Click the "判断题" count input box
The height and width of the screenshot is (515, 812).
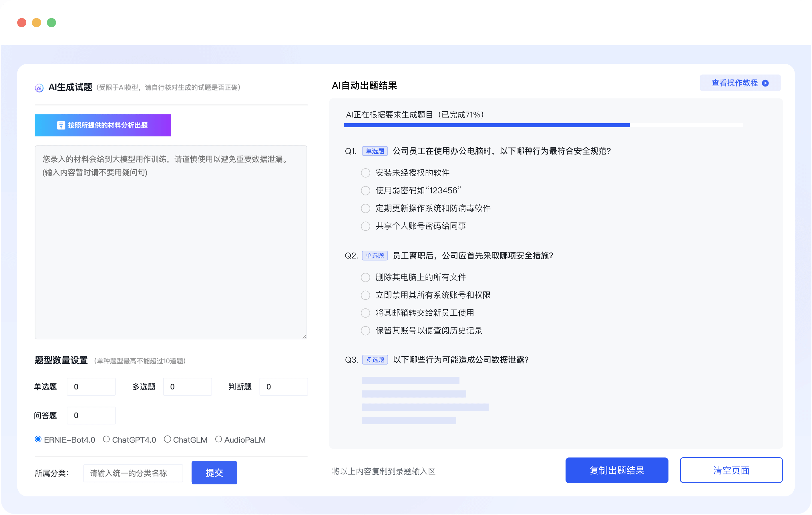283,387
